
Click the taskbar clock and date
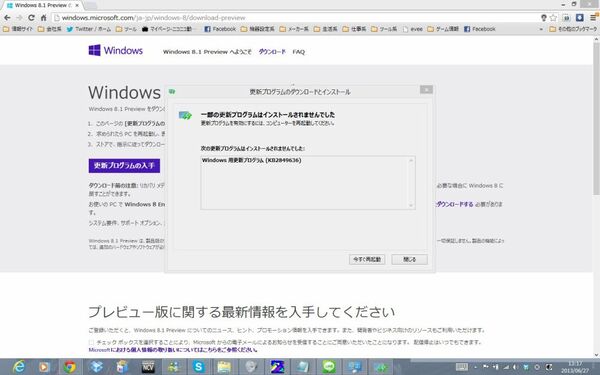click(575, 367)
